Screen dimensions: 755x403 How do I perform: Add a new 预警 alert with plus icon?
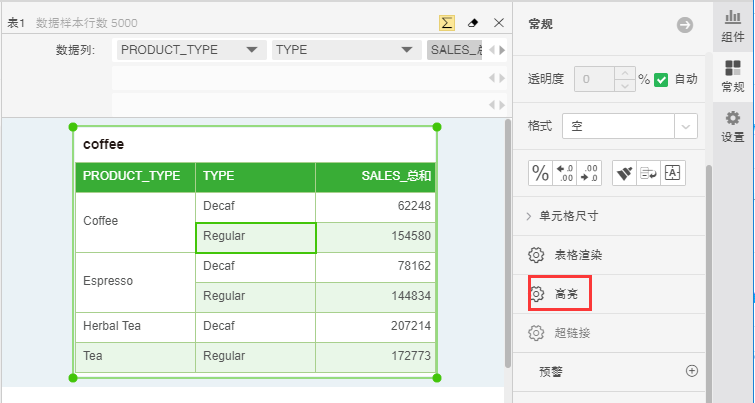691,371
